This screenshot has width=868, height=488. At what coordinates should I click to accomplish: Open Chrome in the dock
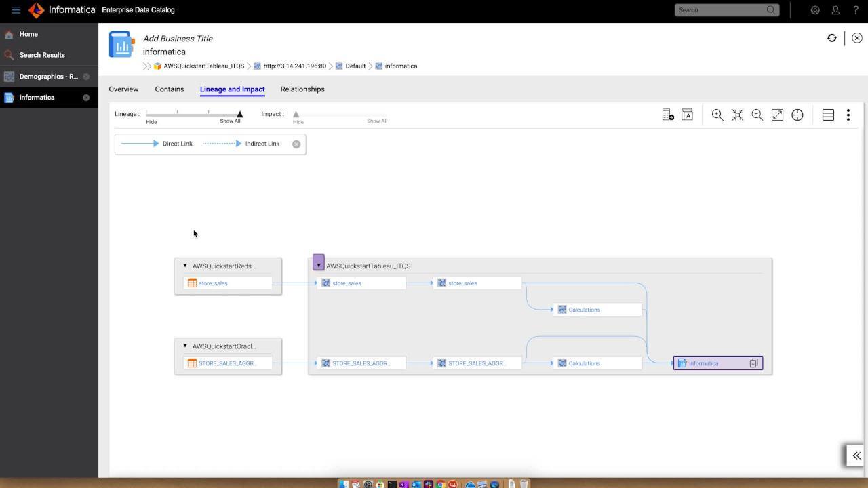tap(441, 484)
